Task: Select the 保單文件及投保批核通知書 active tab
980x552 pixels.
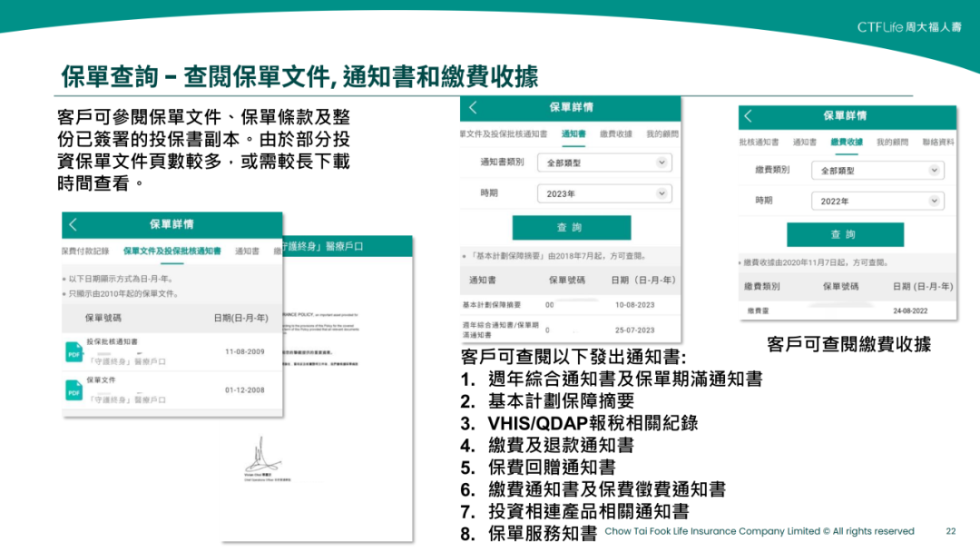Action: [x=171, y=251]
